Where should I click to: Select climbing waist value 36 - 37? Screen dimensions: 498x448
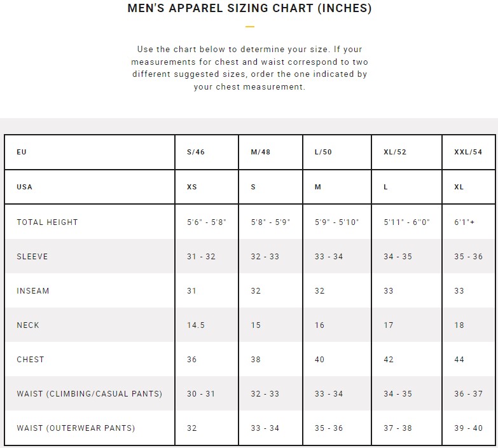pos(468,394)
